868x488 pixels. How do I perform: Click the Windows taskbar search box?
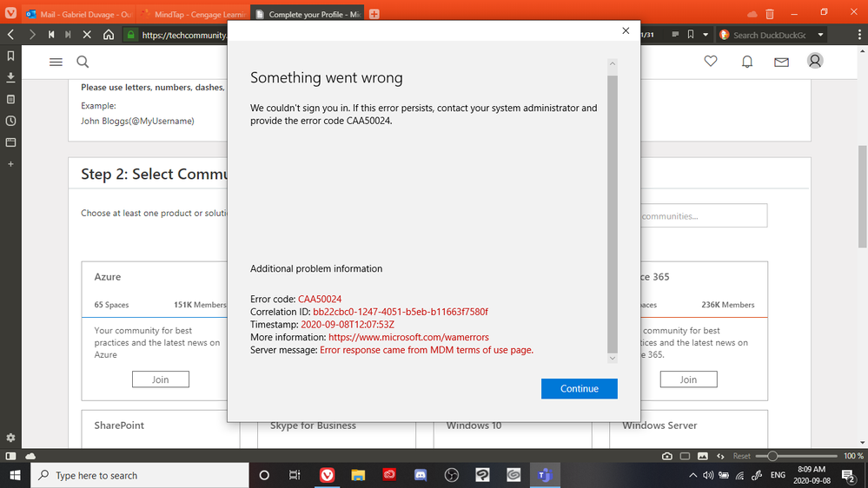click(x=140, y=475)
